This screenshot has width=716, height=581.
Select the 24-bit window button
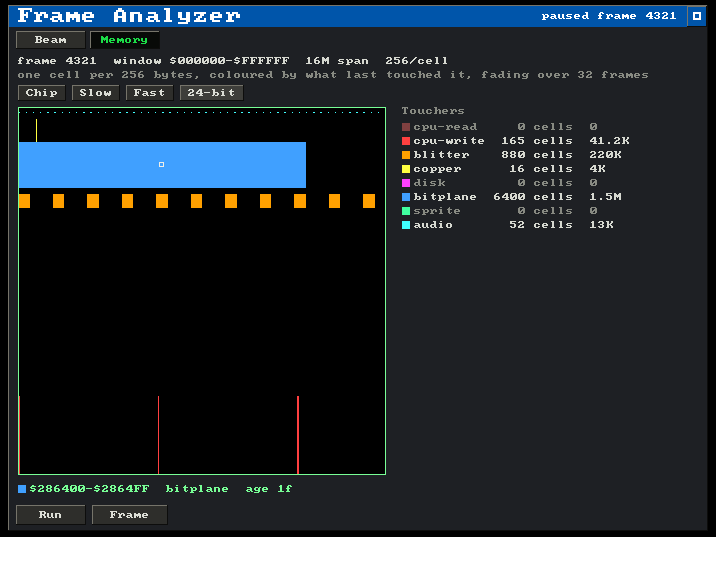[211, 93]
